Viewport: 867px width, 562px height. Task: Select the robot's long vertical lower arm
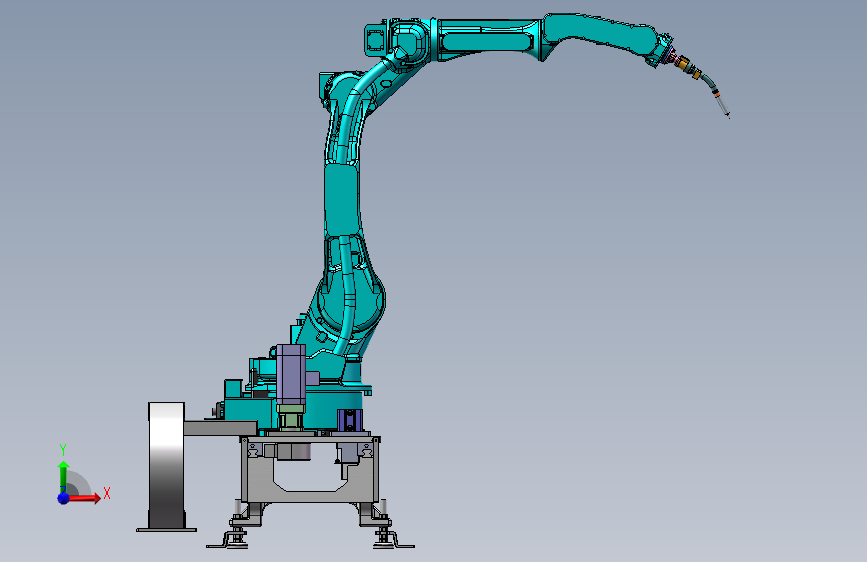pos(342,202)
